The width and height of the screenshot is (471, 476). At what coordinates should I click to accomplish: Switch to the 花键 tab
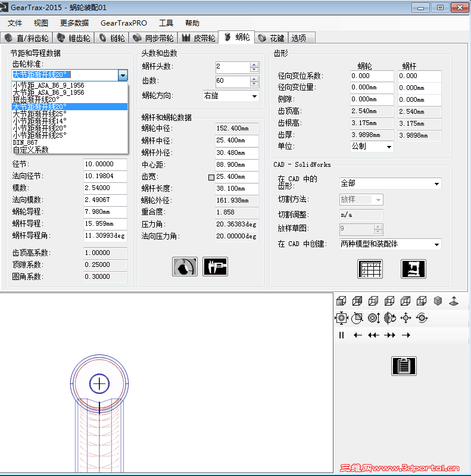point(272,38)
